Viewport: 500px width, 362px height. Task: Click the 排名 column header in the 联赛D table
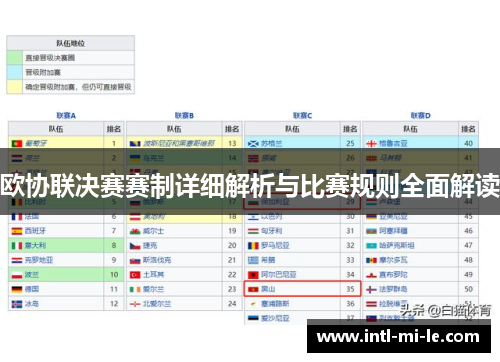click(x=468, y=129)
